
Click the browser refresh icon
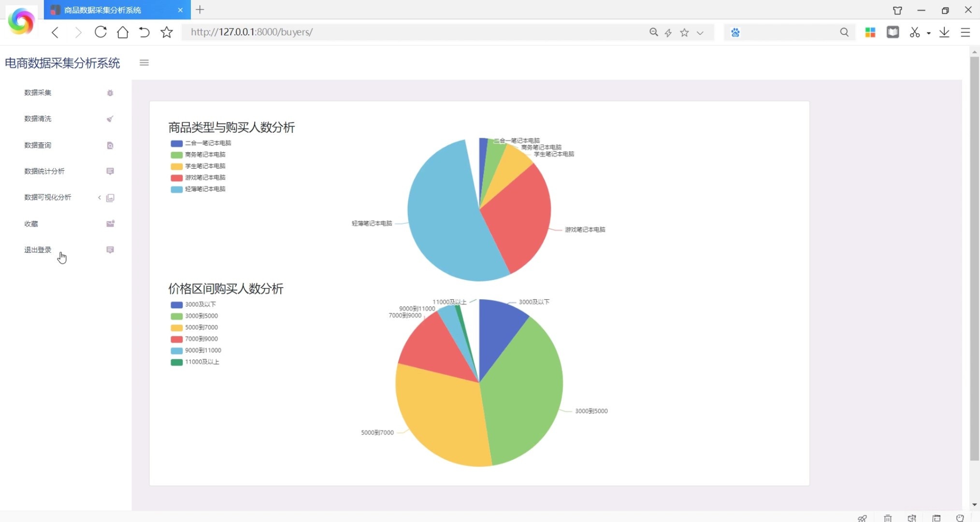pyautogui.click(x=101, y=32)
